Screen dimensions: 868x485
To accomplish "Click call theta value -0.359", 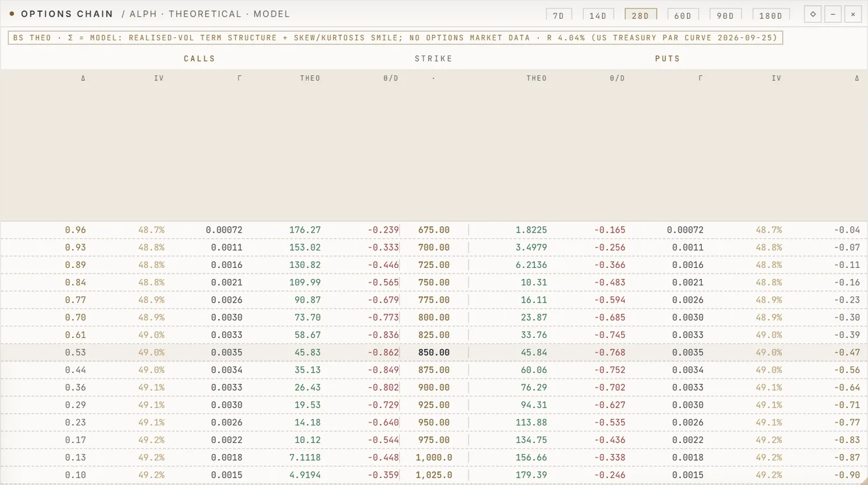I will tap(383, 475).
